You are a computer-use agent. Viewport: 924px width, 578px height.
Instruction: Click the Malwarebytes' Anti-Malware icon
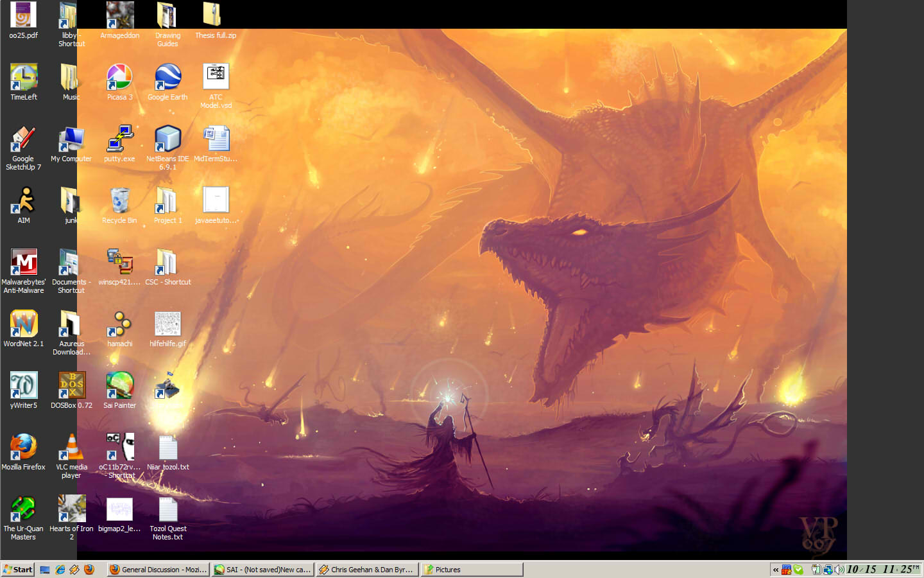coord(24,263)
